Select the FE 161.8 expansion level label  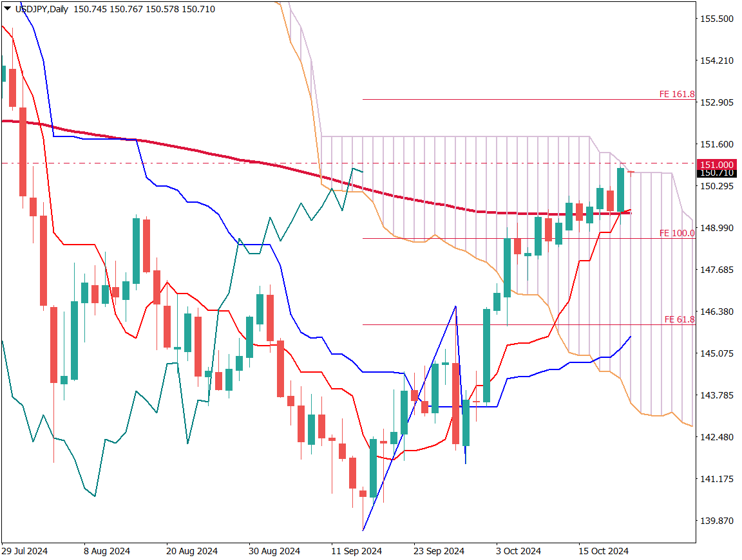(677, 94)
